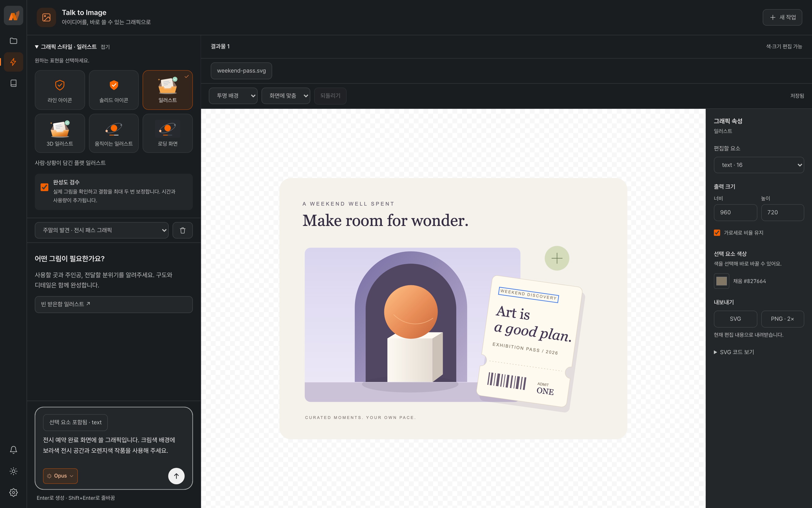Open the 주말의 발견 session dropdown

pos(102,230)
